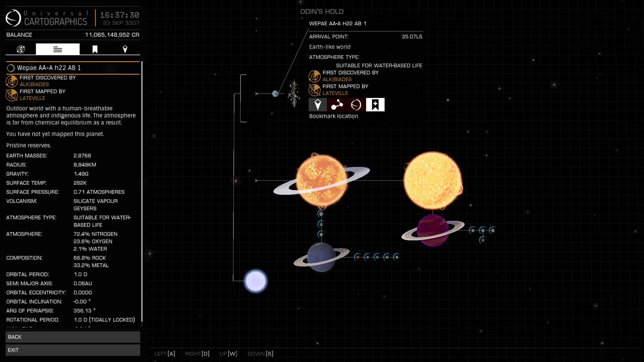Viewport: 644px width, 362px height.
Task: Click LATEVILLE name in left panel
Action: point(33,98)
